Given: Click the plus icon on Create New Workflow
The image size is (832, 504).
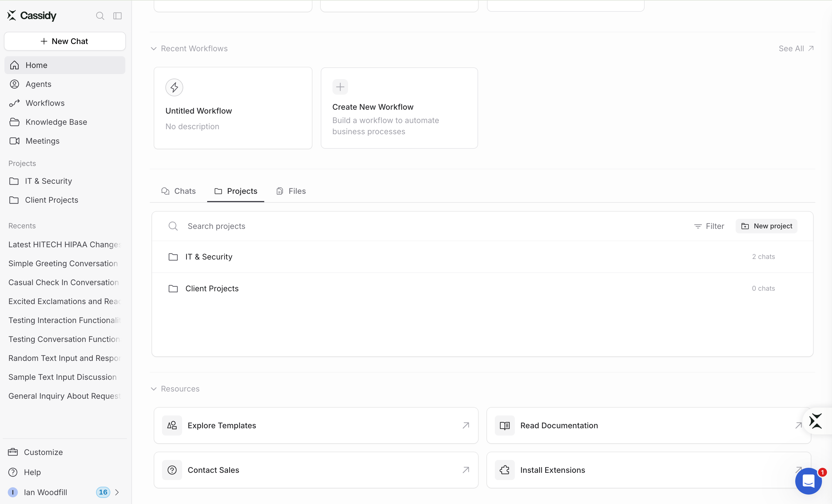Looking at the screenshot, I should (x=340, y=87).
